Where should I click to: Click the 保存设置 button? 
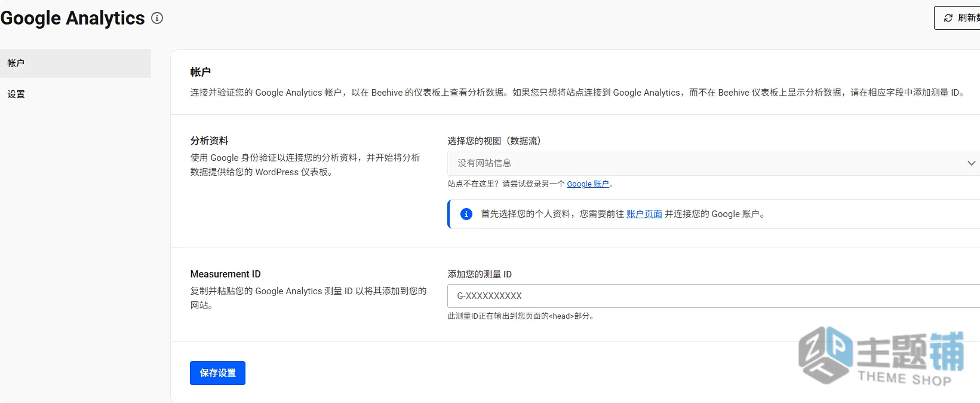(x=217, y=373)
